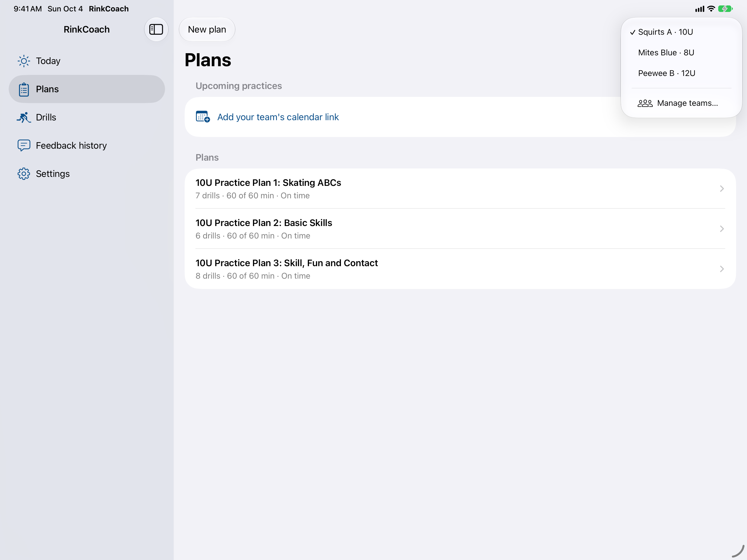Viewport: 747px width, 560px height.
Task: Open Settings from the sidebar
Action: coord(87,174)
